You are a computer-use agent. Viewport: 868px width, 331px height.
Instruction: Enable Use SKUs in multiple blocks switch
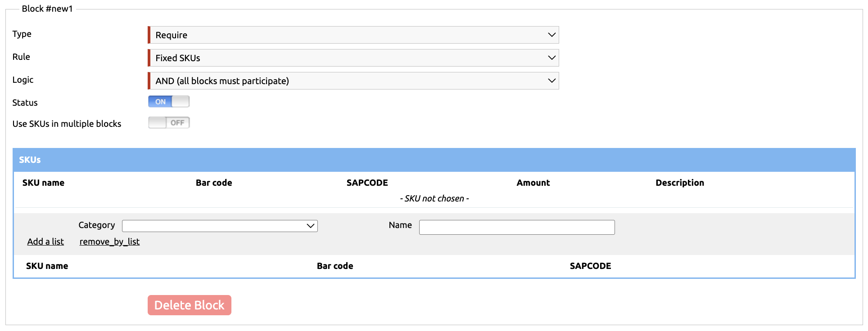(x=169, y=123)
